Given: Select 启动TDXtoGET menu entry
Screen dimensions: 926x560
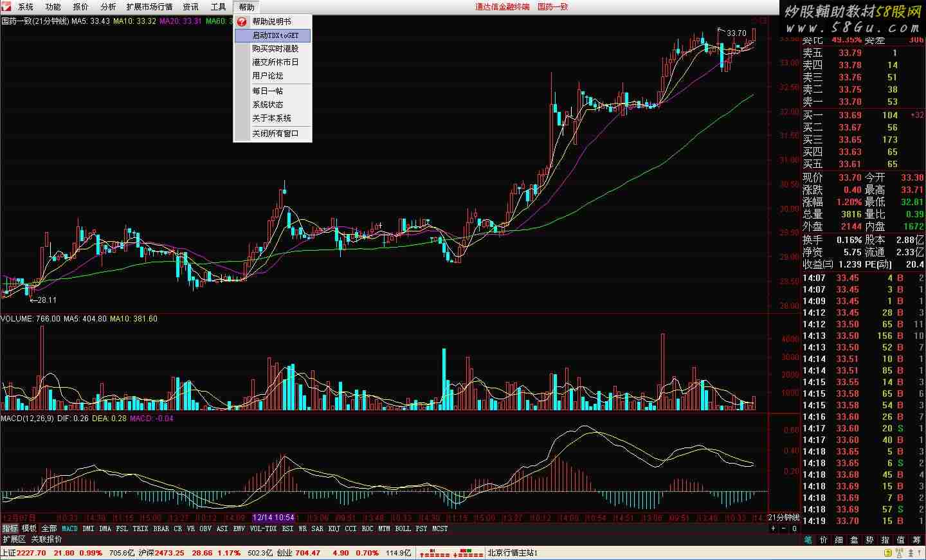Looking at the screenshot, I should click(x=273, y=35).
